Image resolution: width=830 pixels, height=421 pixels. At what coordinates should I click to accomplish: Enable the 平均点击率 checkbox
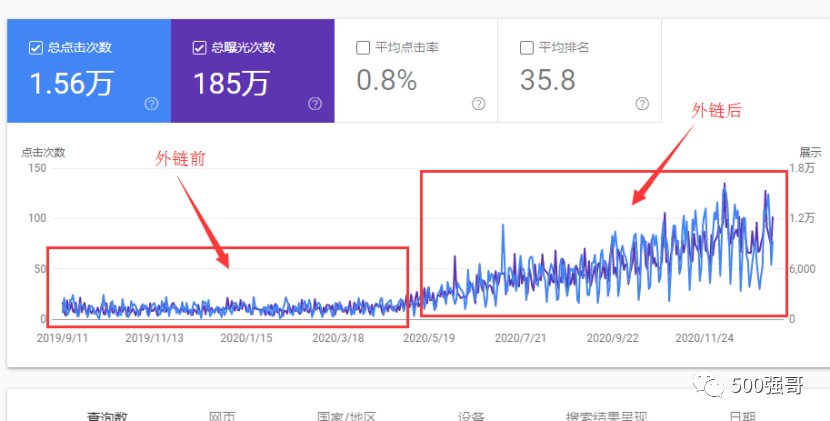point(364,47)
